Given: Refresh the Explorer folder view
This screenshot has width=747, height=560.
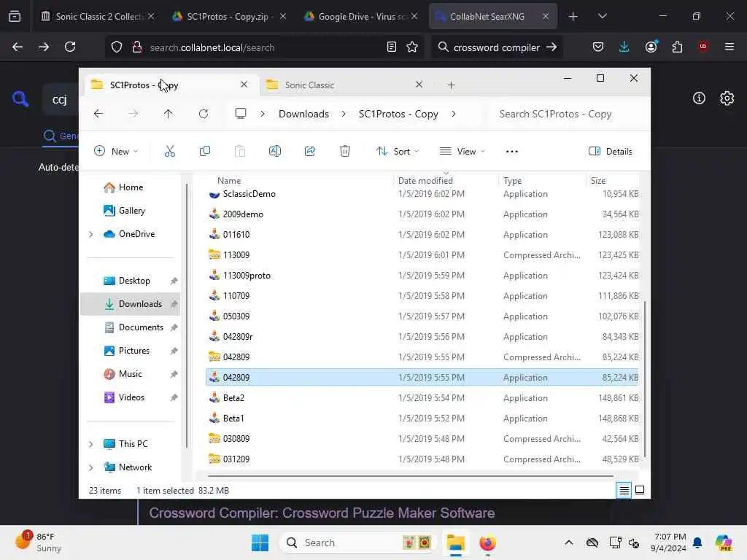Looking at the screenshot, I should (x=204, y=114).
